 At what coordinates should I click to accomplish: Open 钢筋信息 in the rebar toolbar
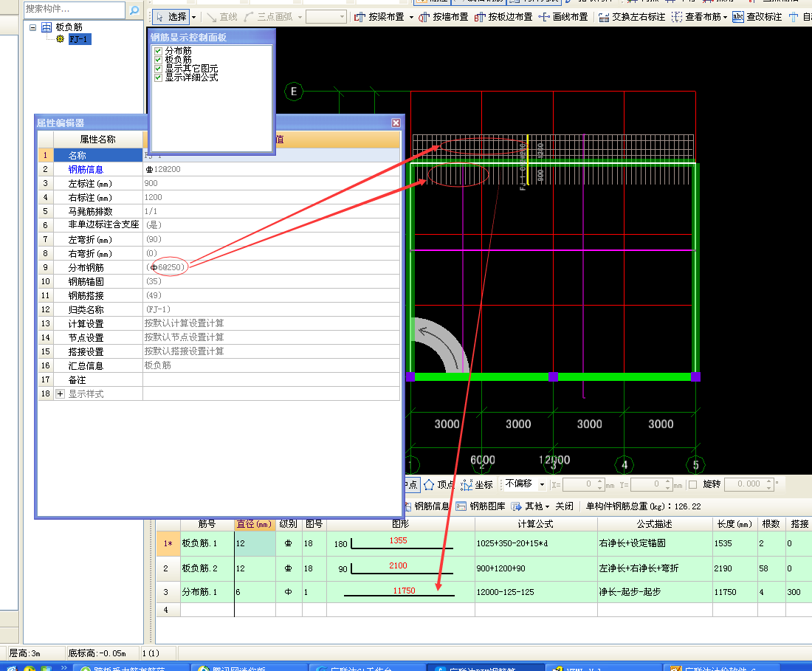[x=427, y=506]
